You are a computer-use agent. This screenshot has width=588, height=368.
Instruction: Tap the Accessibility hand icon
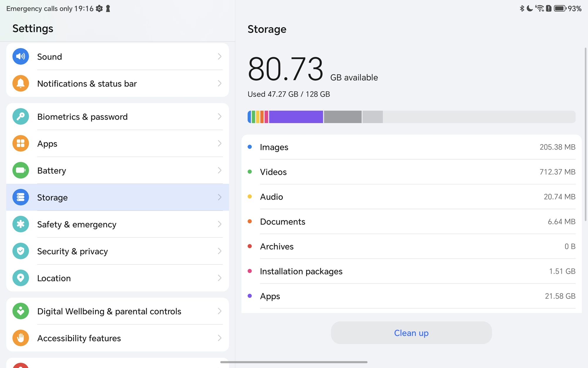pyautogui.click(x=21, y=338)
